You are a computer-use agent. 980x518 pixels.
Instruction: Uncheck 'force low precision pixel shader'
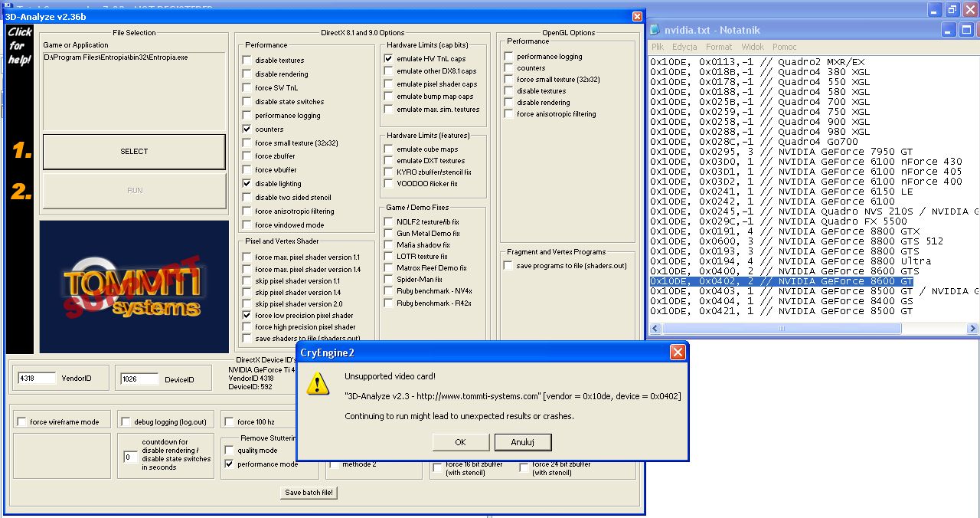(247, 316)
